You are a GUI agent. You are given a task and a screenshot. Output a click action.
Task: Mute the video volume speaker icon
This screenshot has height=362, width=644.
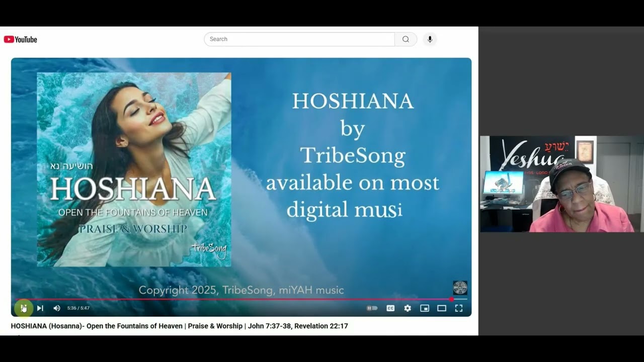click(57, 308)
